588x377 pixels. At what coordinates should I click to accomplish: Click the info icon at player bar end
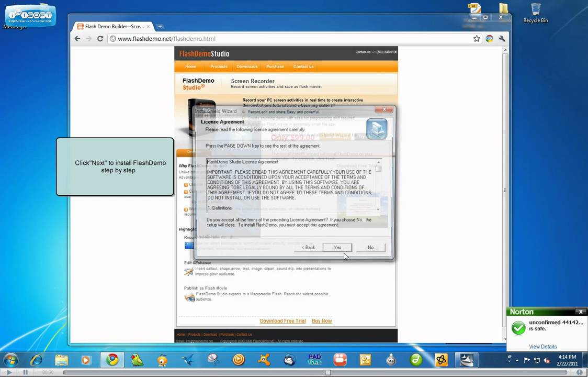point(579,372)
